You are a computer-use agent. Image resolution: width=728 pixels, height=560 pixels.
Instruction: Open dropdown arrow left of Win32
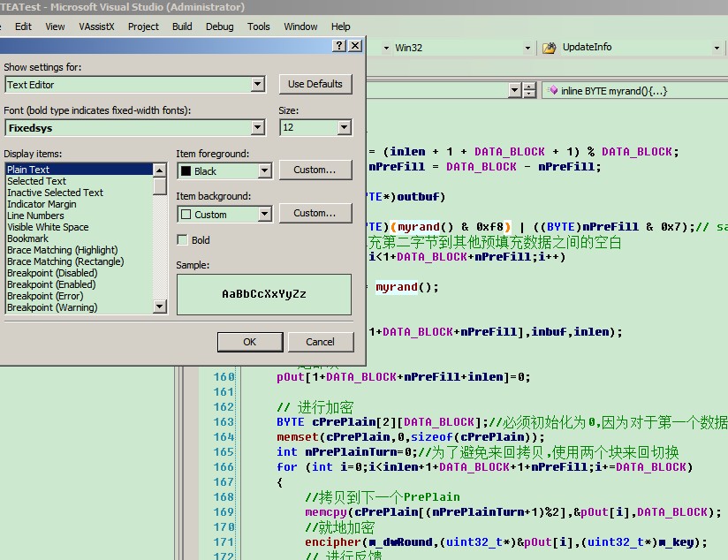[x=386, y=48]
